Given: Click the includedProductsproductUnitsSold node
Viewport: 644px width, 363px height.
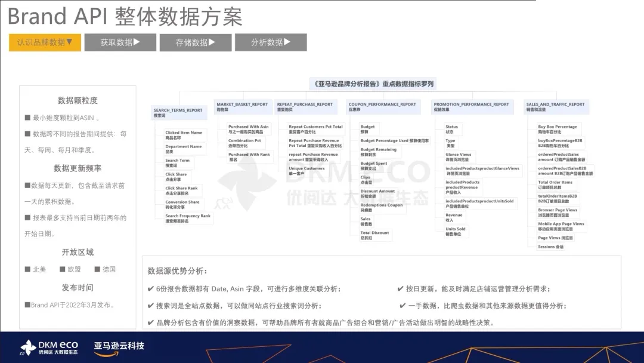Looking at the screenshot, I should [x=479, y=204].
